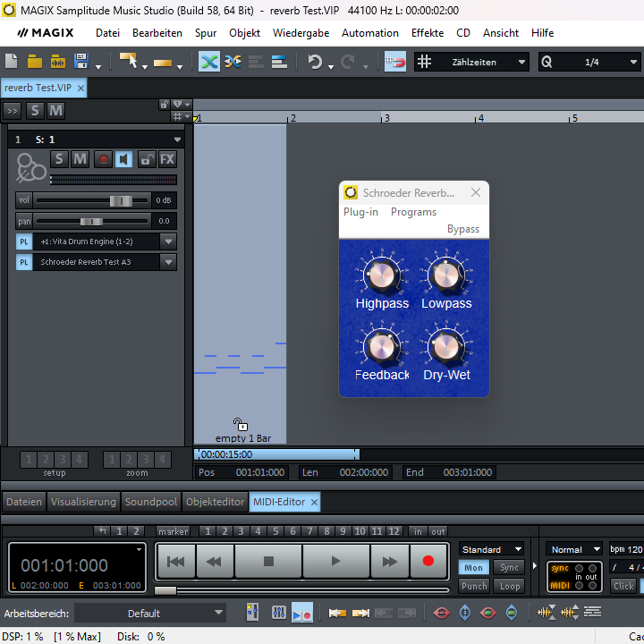Viewport: 644px width, 644px height.
Task: Jump to start with skip-back transport button
Action: click(x=176, y=562)
